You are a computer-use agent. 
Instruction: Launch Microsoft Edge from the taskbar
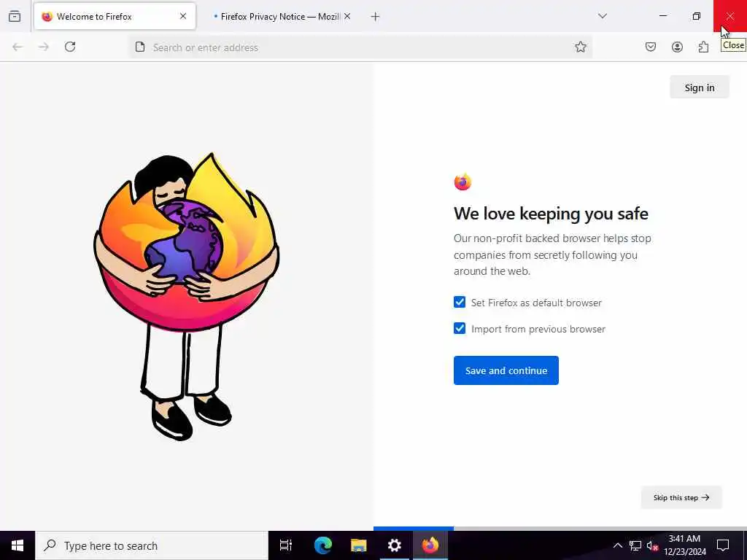pyautogui.click(x=322, y=545)
